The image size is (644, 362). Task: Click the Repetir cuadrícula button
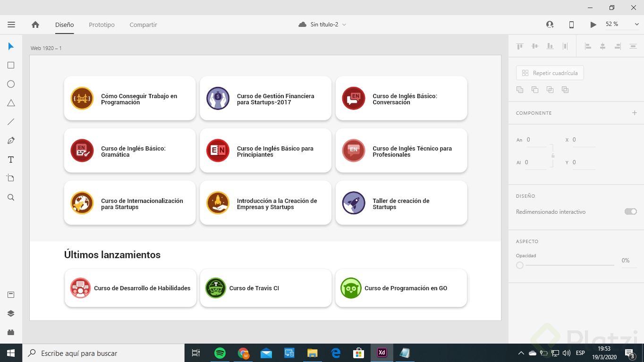(x=550, y=73)
